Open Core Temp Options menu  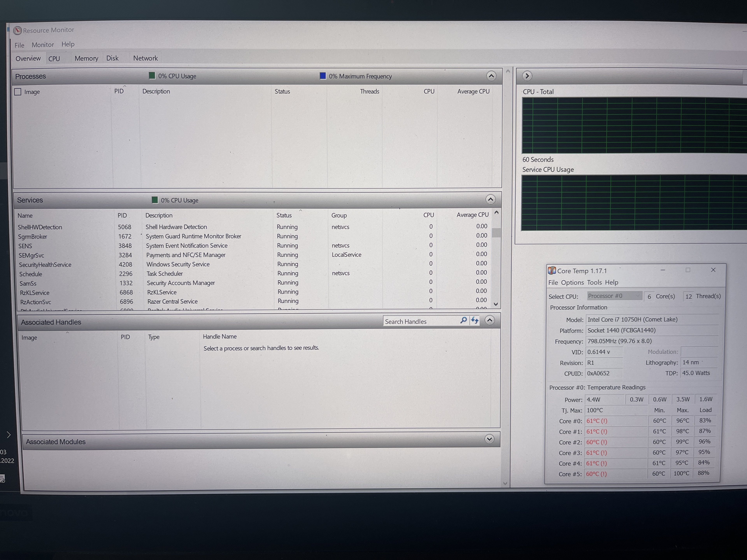(572, 283)
